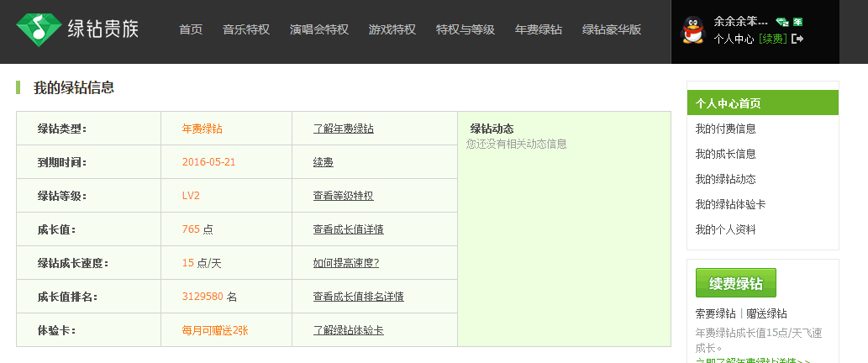The image size is (868, 363).
Task: Open 查看成长值详情 link
Action: (x=348, y=229)
